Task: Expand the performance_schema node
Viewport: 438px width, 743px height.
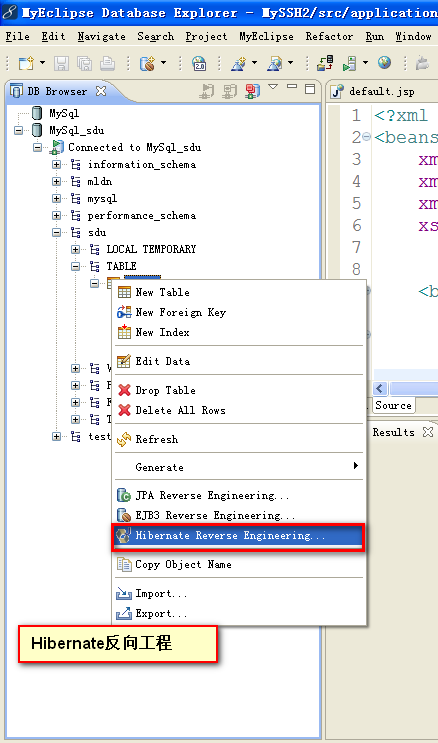Action: [56, 216]
